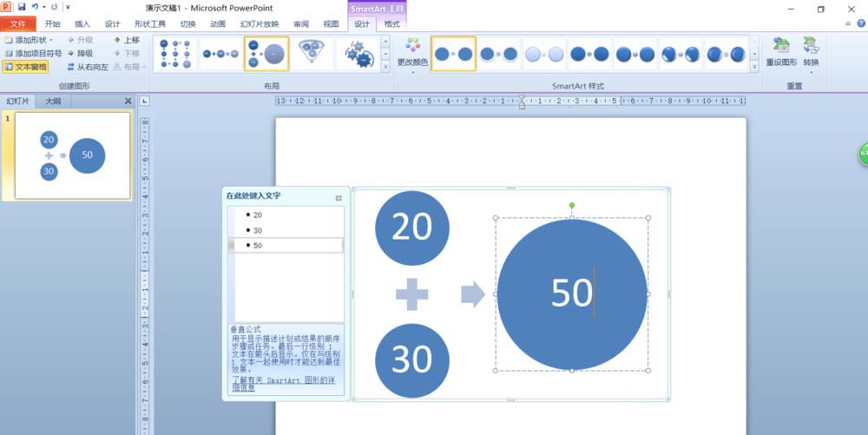Click the Redo icon in quick access toolbar
868x435 pixels.
(54, 7)
